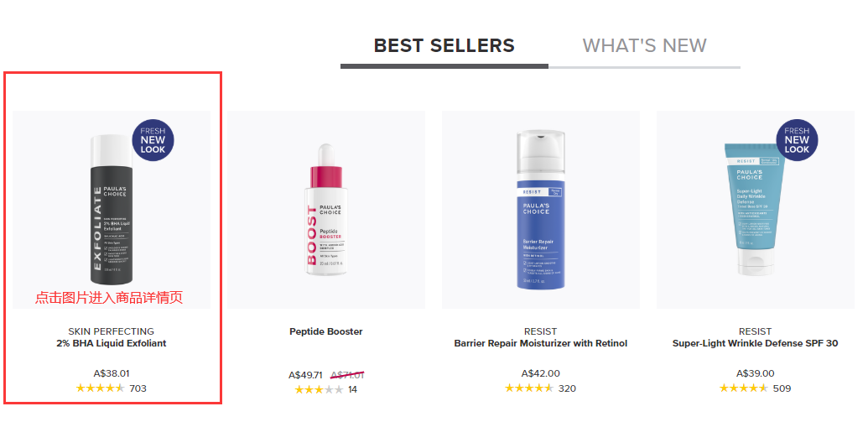
Task: Open the 320 reviews count
Action: click(567, 388)
